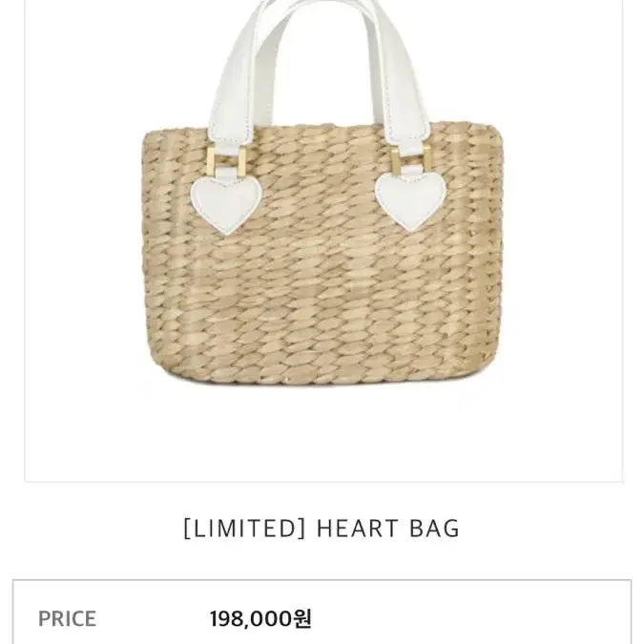Click the word LIMITED in product title
Screen dimensions: 644x644
tap(245, 529)
